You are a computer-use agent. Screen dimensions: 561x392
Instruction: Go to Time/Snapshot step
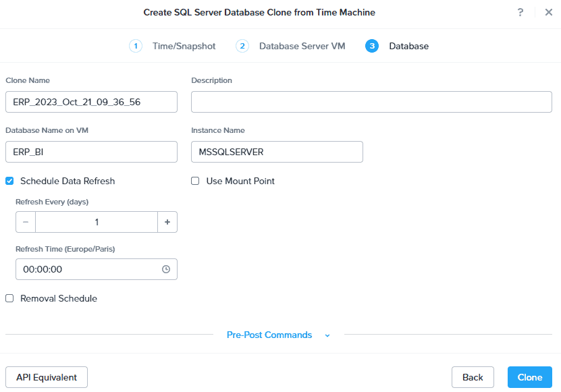tap(184, 46)
